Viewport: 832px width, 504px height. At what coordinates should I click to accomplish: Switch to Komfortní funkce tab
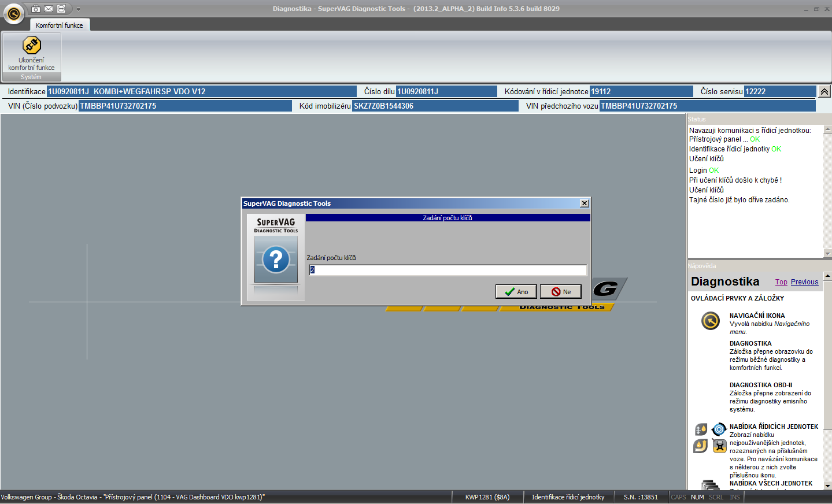pos(59,25)
